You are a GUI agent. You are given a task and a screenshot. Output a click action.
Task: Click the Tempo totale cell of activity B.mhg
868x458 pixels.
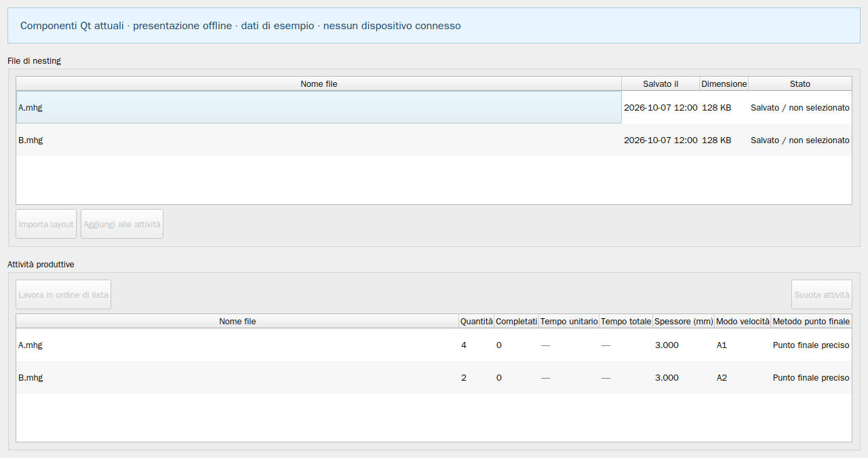(626, 377)
